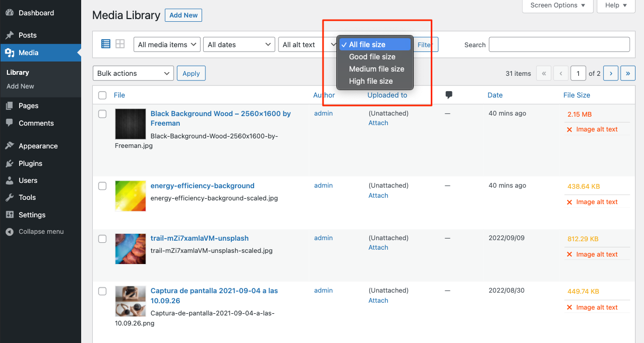Click the Media sidebar section

point(40,52)
